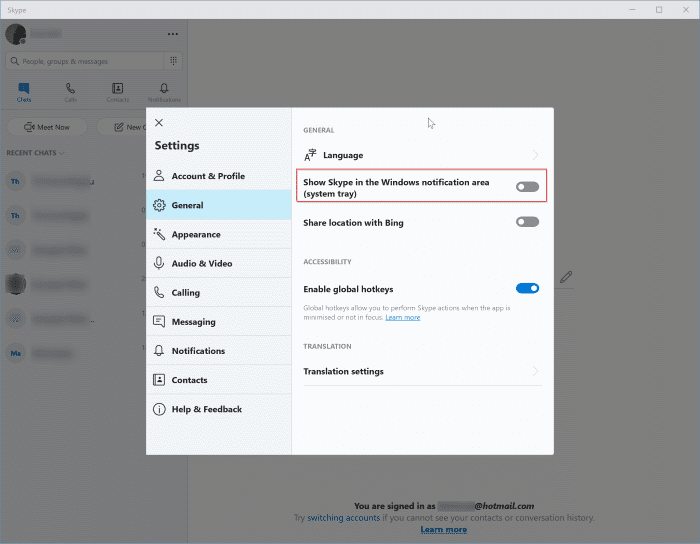Click the Meet Now button
This screenshot has height=544, width=700.
(x=47, y=127)
